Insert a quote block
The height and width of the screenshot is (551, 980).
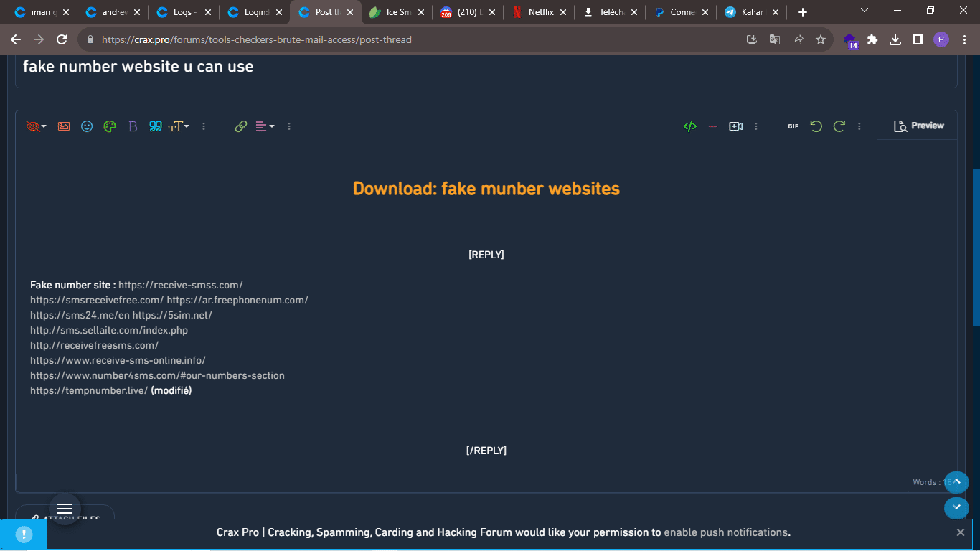click(x=155, y=126)
